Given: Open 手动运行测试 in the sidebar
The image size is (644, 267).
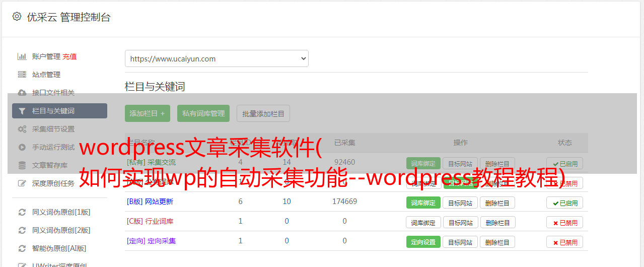Looking at the screenshot, I should tap(53, 147).
